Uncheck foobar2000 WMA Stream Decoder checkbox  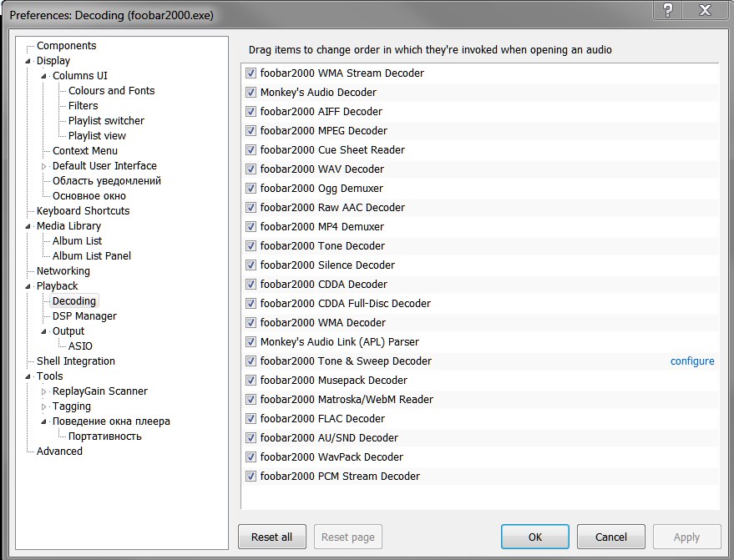coord(251,73)
